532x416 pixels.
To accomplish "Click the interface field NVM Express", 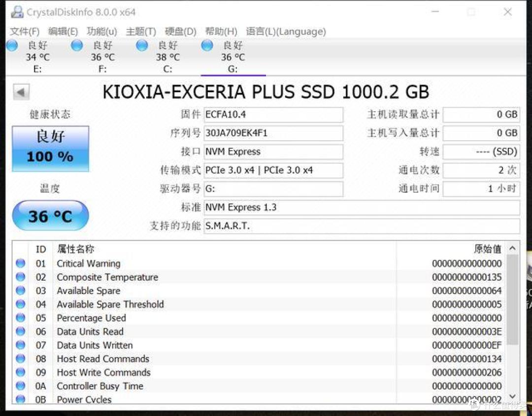I will (x=273, y=152).
